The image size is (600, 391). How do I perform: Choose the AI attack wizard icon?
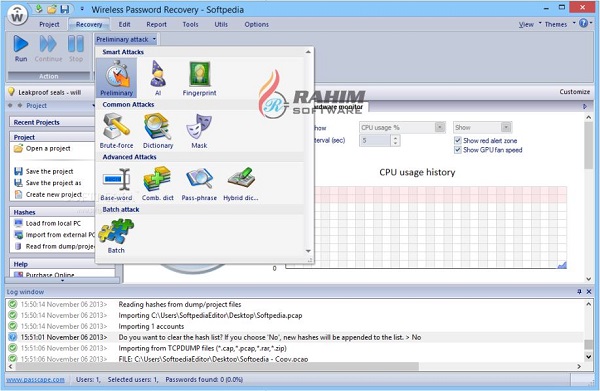pos(158,78)
